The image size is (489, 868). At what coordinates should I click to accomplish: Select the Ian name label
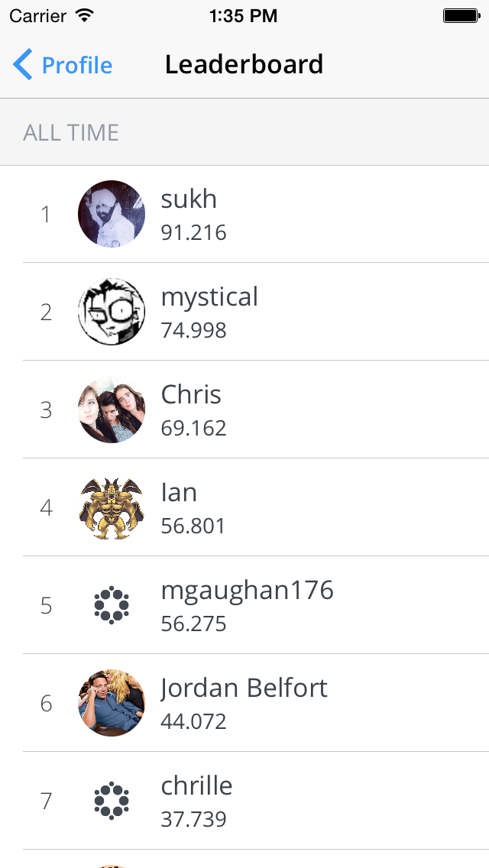click(178, 492)
